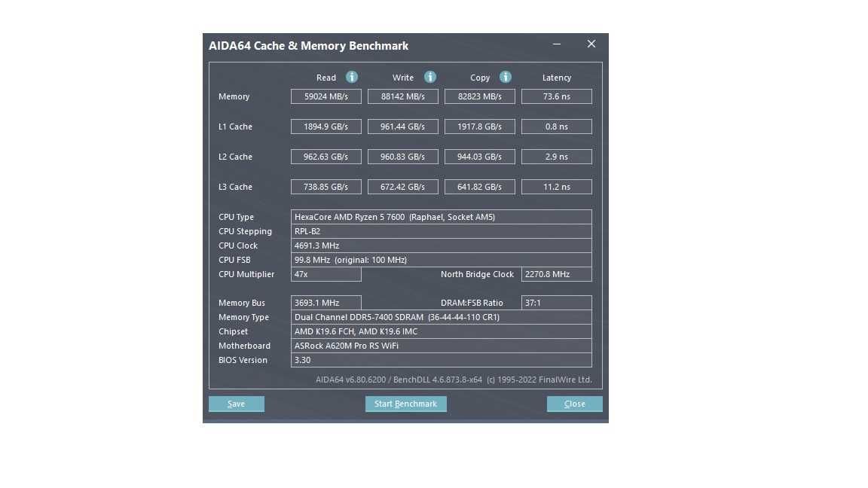The width and height of the screenshot is (868, 488).
Task: Click the CPU Multiplier value 47x
Action: (x=326, y=274)
